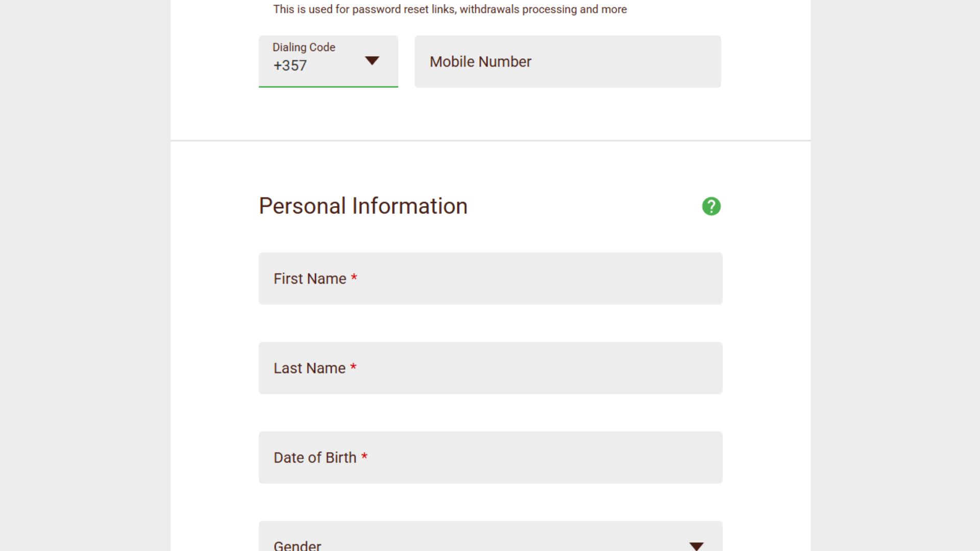Click the Last Name label text
The image size is (980, 551).
(309, 368)
